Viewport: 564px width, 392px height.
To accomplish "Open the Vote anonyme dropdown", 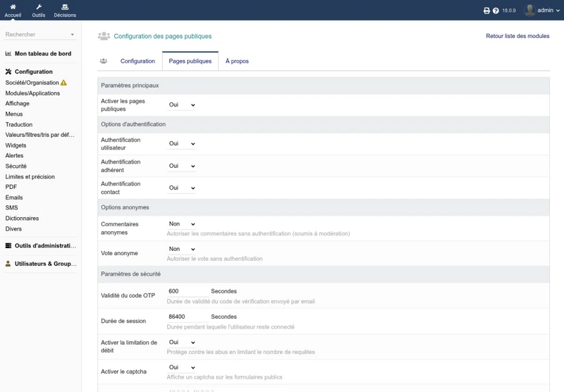I will point(182,249).
